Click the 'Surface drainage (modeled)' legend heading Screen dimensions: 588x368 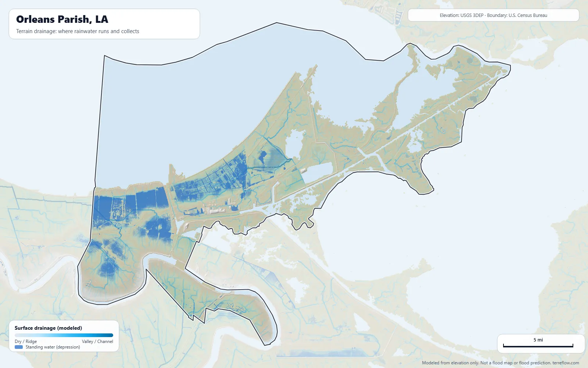tap(48, 328)
